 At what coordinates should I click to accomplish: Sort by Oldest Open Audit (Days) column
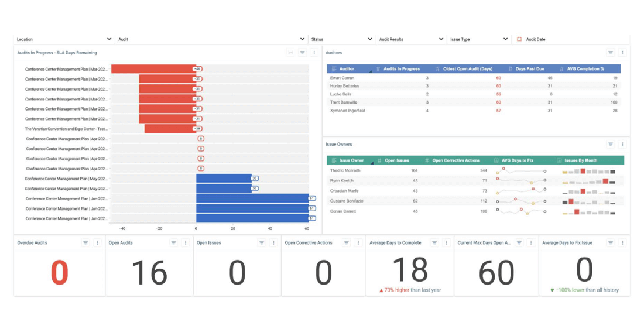[468, 69]
